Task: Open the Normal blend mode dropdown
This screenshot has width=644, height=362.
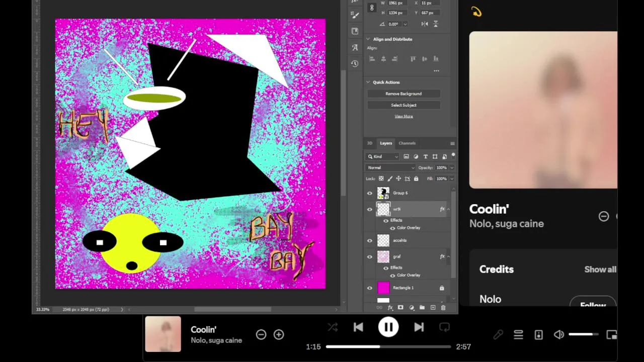Action: (390, 167)
